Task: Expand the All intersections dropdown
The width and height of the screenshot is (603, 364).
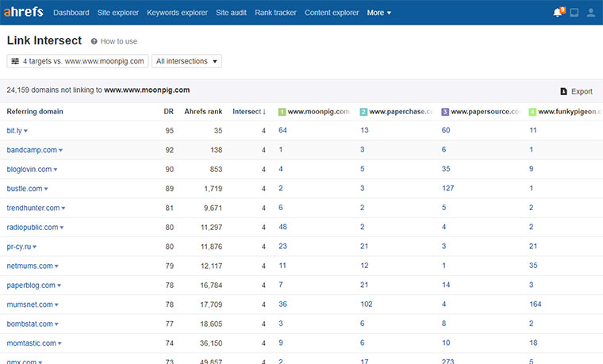Action: click(187, 61)
